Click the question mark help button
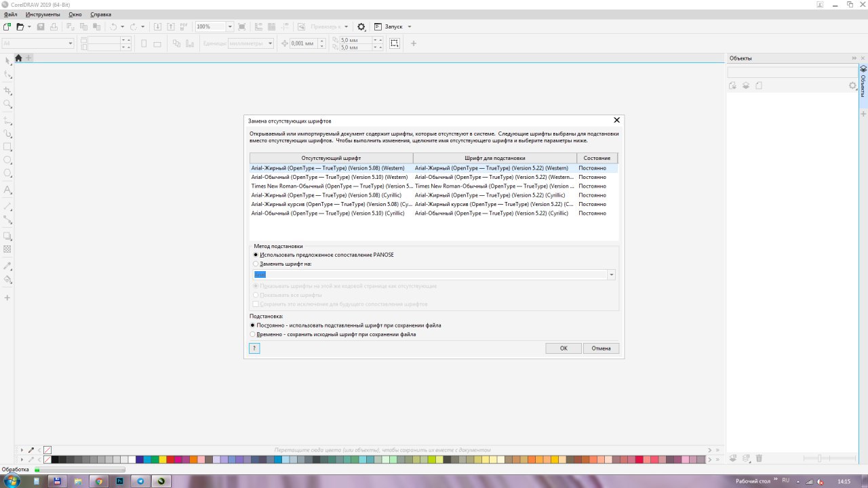The width and height of the screenshot is (868, 488). (x=254, y=348)
